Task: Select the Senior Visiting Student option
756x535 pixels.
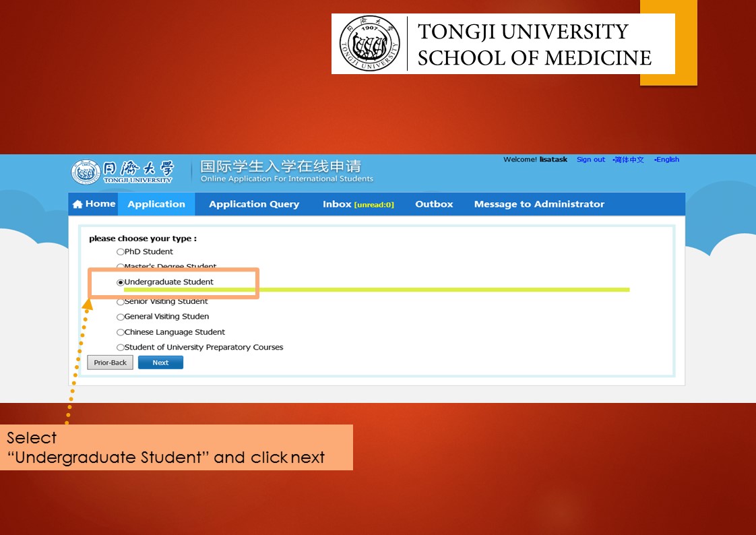Action: point(120,302)
